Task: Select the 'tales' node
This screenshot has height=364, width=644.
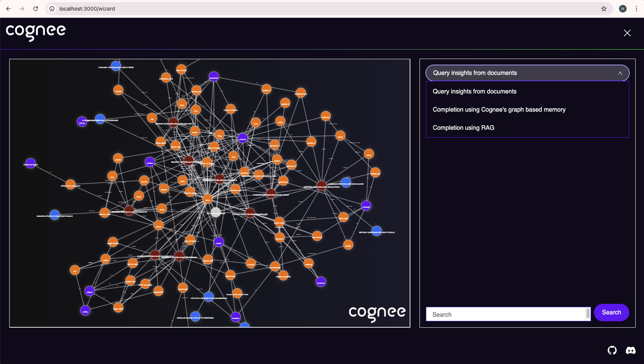Action: click(369, 154)
